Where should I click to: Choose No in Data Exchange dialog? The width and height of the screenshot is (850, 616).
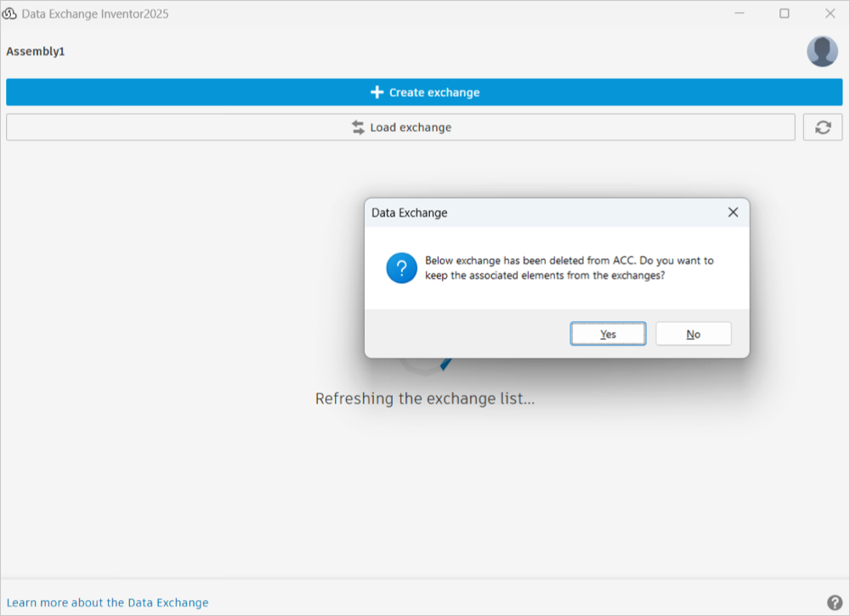click(x=694, y=334)
